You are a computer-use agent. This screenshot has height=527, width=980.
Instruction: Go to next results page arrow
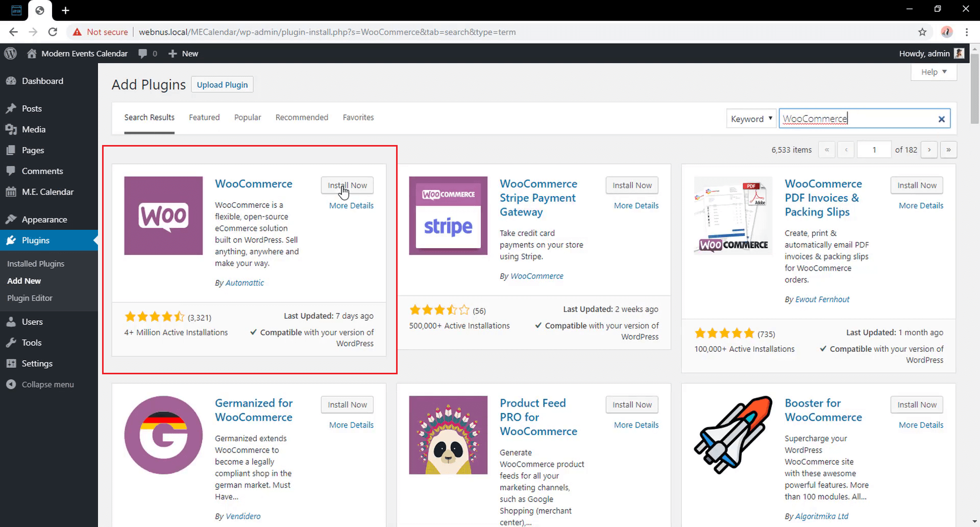929,150
